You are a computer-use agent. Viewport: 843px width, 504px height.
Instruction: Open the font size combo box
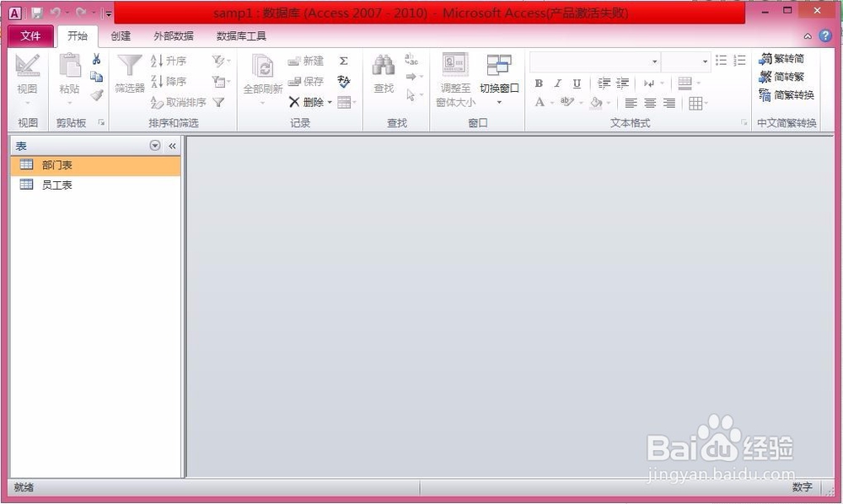tap(685, 62)
